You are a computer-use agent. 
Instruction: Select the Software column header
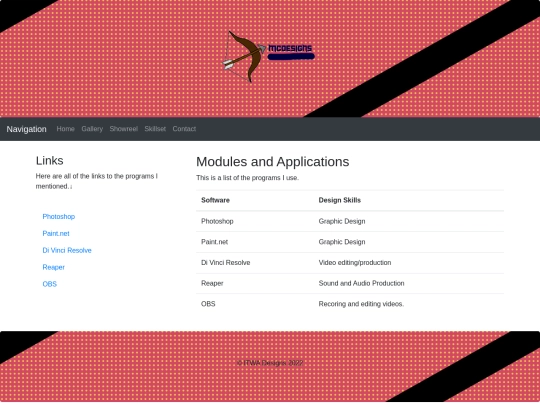(255, 200)
